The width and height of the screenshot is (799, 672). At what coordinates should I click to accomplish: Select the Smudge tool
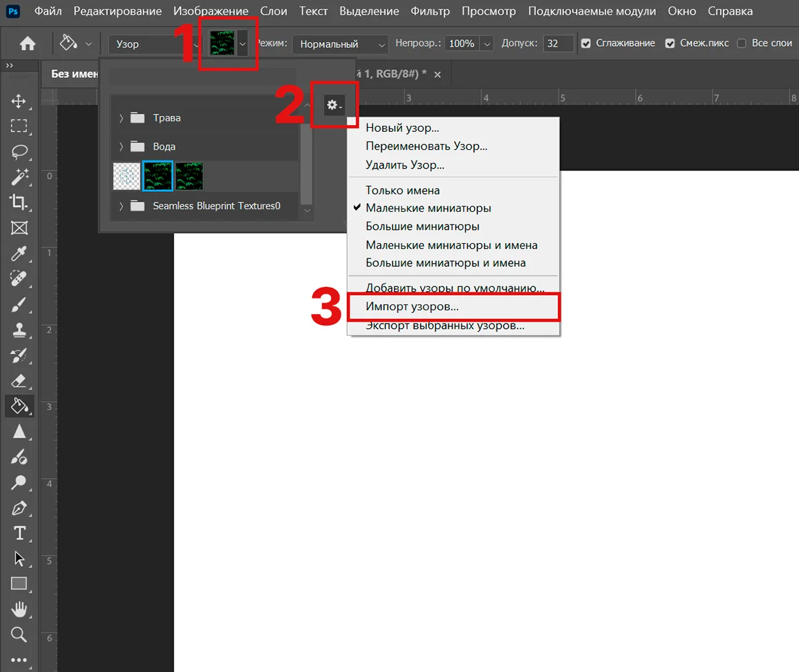click(x=19, y=457)
